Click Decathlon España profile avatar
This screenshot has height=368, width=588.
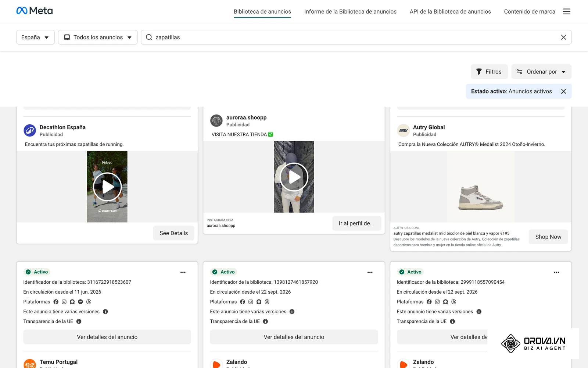[x=30, y=130]
